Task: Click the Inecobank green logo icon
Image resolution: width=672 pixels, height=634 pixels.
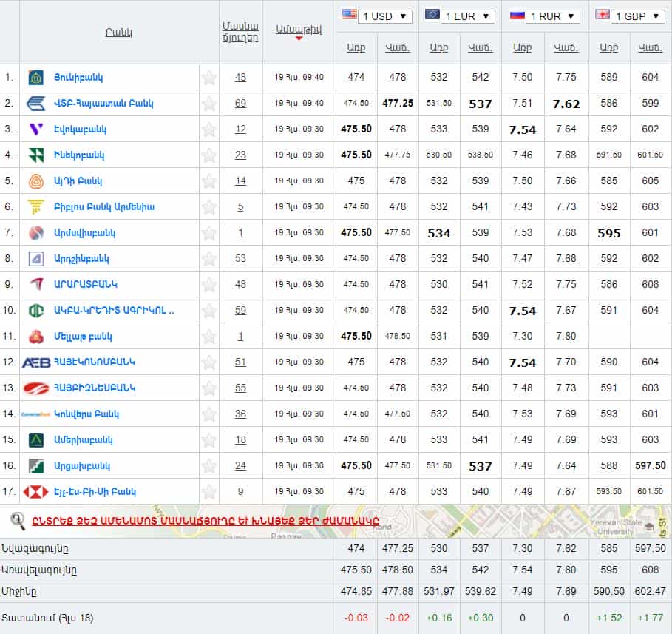Action: tap(35, 155)
